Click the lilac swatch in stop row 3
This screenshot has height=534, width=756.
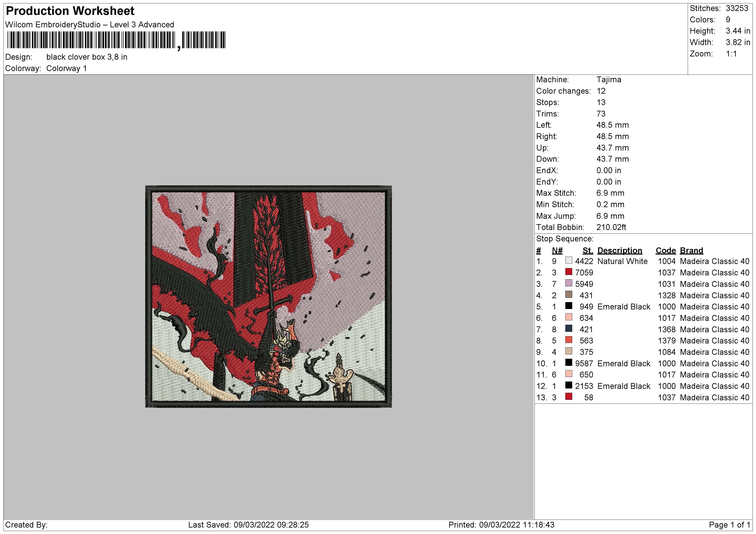[x=569, y=283]
